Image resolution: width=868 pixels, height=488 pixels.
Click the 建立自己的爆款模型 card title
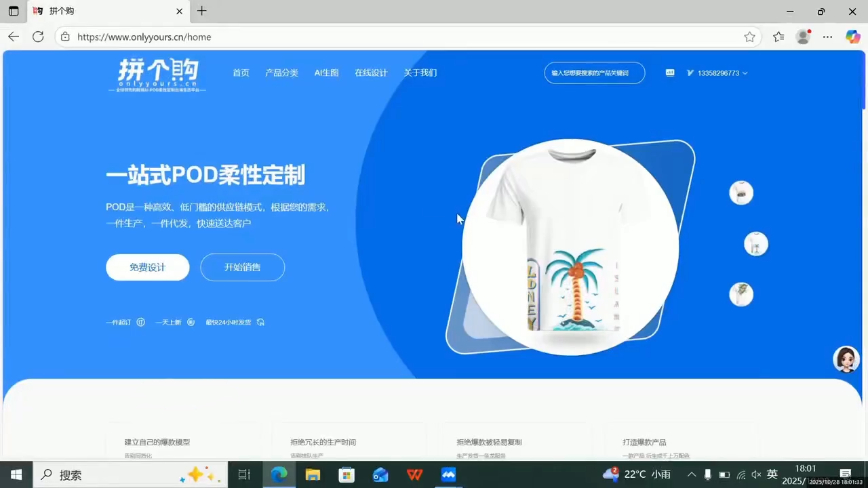[x=157, y=442]
